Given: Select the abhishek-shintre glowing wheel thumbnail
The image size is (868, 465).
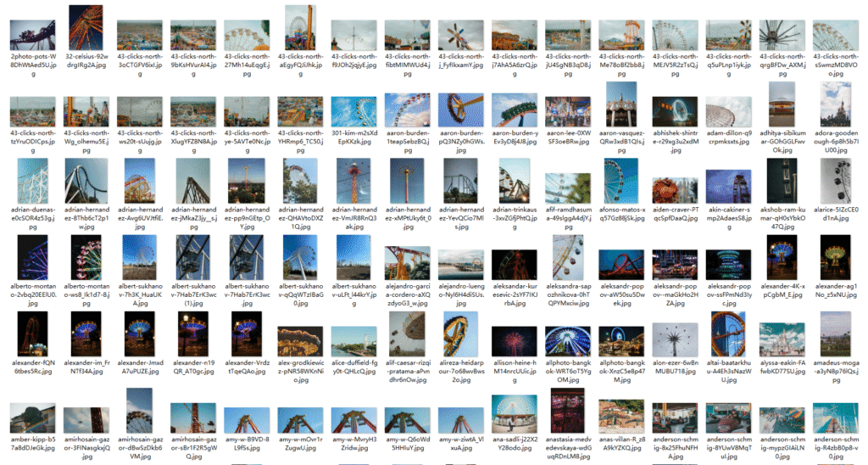Looking at the screenshot, I should (x=676, y=112).
